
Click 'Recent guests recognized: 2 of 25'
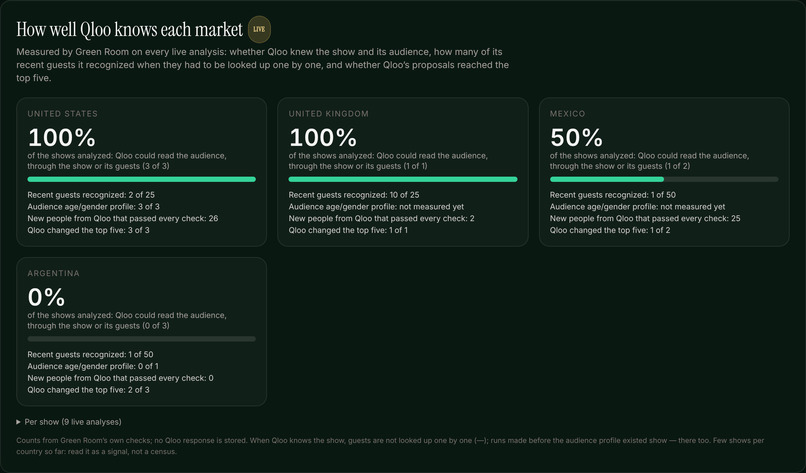pos(91,195)
